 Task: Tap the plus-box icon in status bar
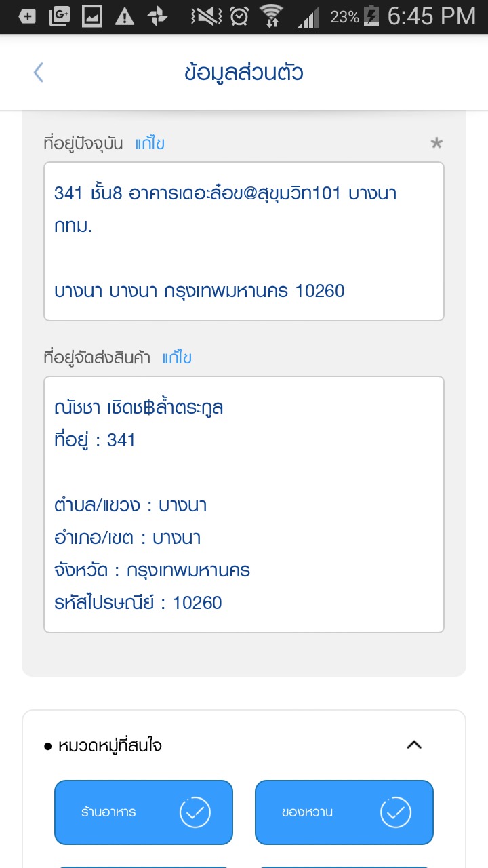point(27,17)
